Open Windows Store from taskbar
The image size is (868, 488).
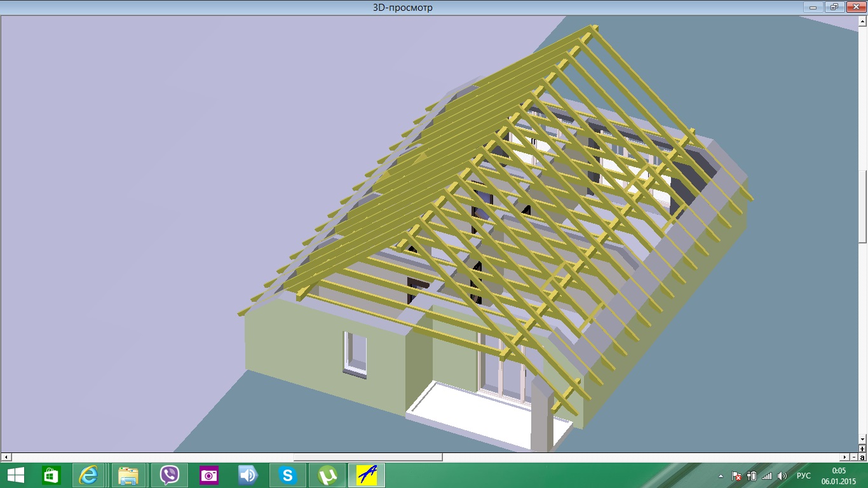tap(51, 475)
